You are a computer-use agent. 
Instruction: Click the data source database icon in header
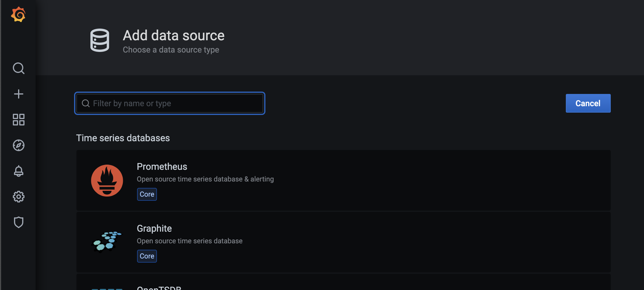click(x=99, y=41)
